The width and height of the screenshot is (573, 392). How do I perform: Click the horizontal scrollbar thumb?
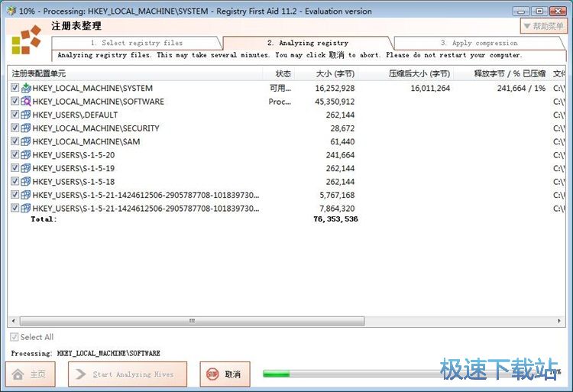pos(193,321)
